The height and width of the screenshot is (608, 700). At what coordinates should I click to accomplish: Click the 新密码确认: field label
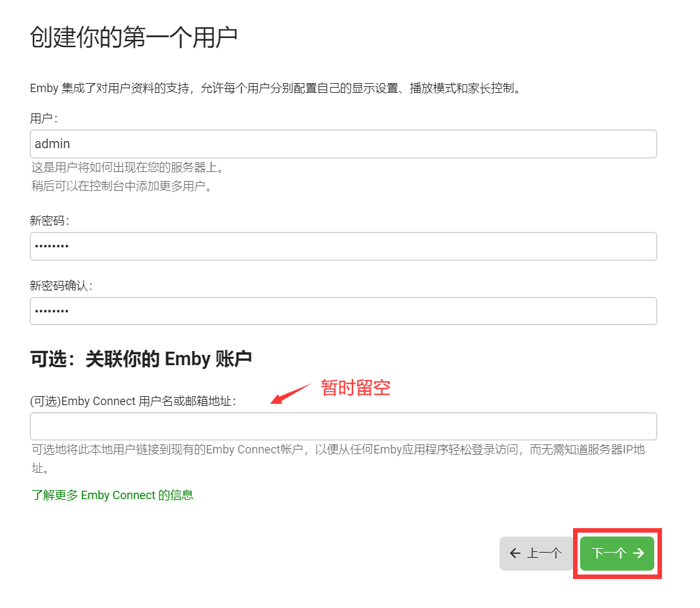(61, 286)
